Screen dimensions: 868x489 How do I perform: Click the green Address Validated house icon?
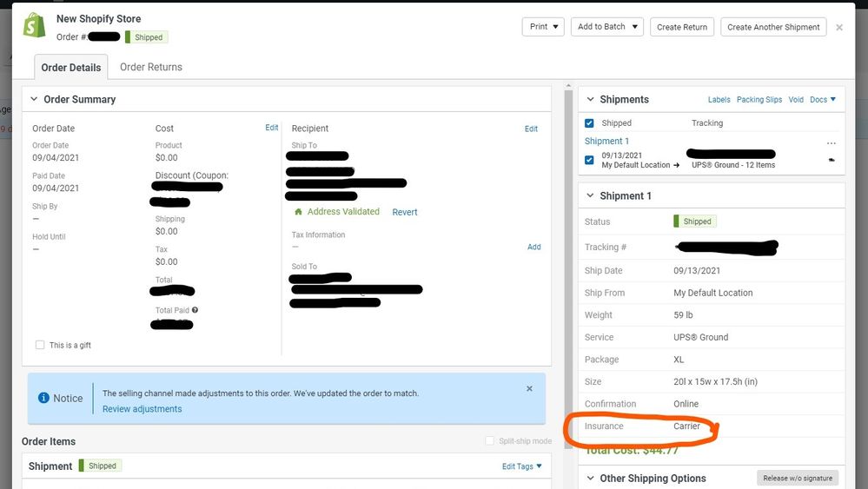(x=299, y=212)
